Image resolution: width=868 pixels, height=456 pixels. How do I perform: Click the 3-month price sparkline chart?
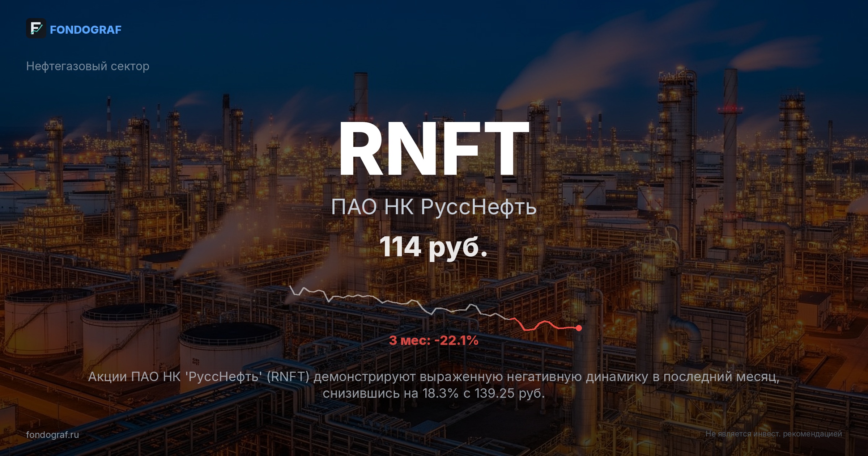pos(436,308)
